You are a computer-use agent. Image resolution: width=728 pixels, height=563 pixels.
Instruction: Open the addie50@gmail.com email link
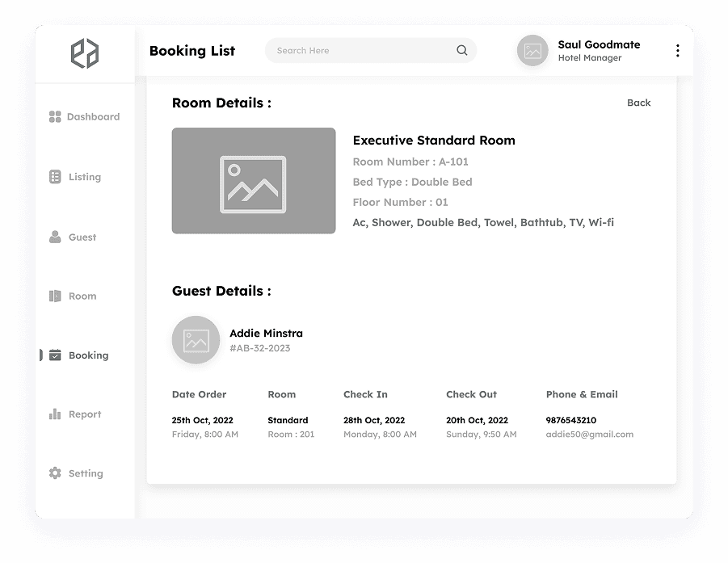coord(590,434)
